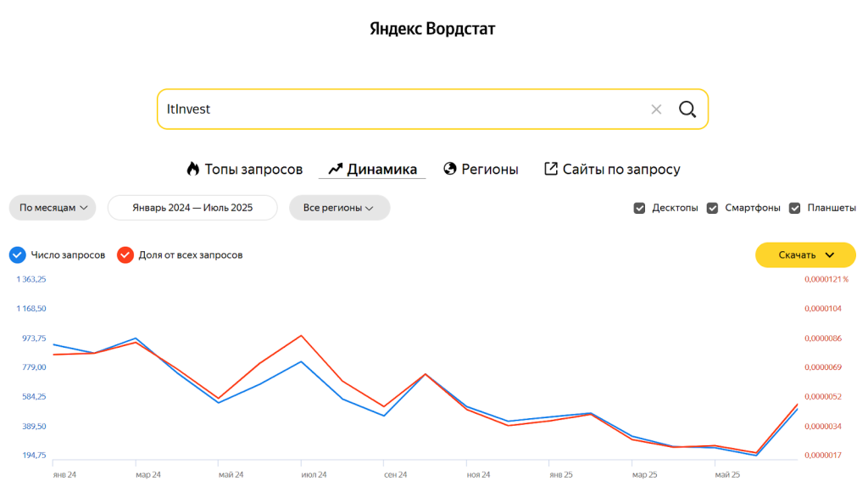Open the Регионы tab
The height and width of the screenshot is (492, 868).
click(489, 169)
